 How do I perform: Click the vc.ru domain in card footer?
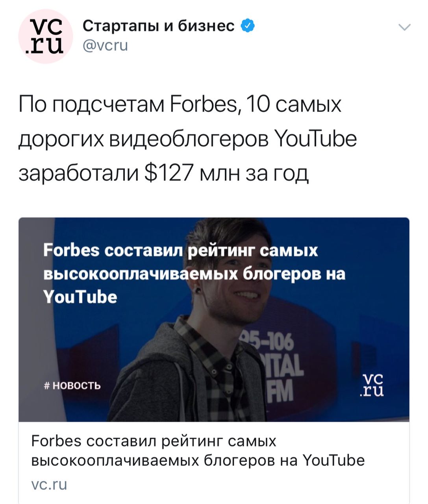[x=49, y=484]
